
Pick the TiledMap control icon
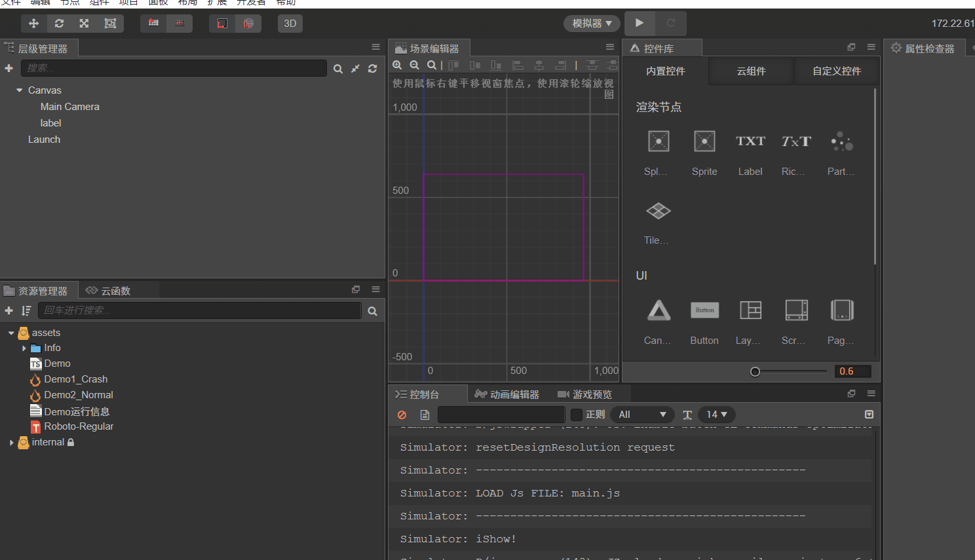[659, 211]
